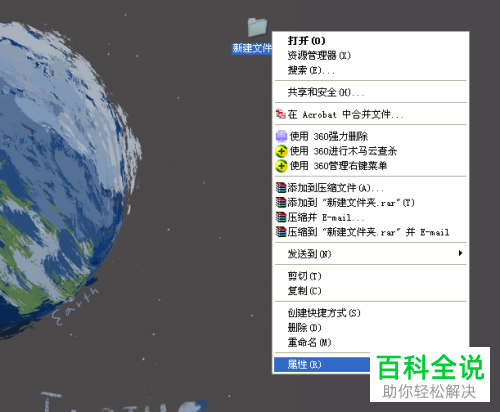Open the 发送到(N) menu entry label

click(x=309, y=254)
